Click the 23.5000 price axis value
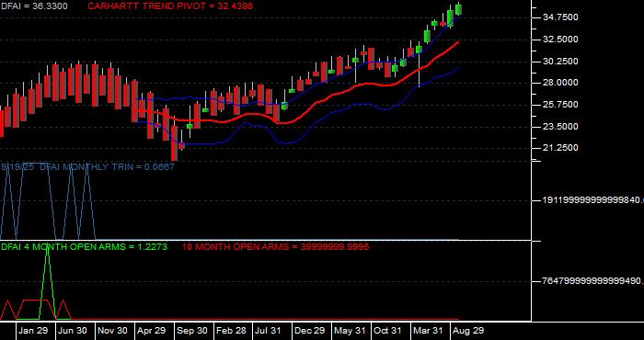 point(560,127)
